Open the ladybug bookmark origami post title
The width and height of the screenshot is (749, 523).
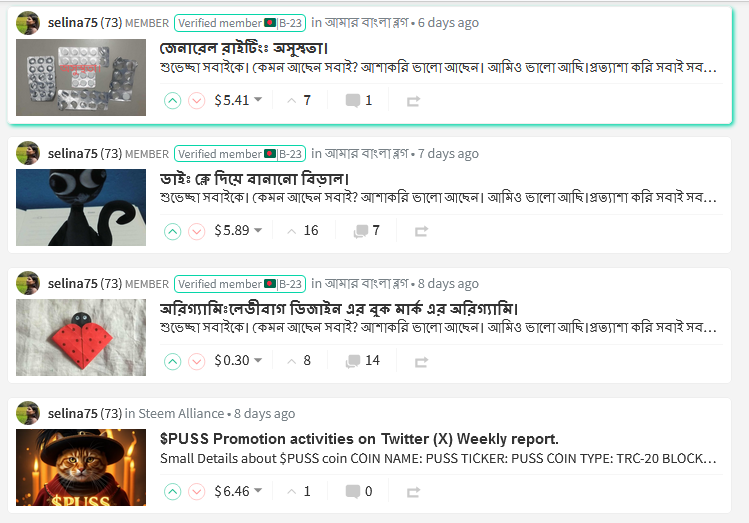[x=339, y=309]
